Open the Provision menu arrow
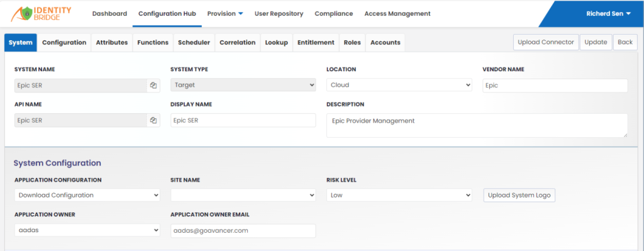The height and width of the screenshot is (251, 644). (x=241, y=14)
